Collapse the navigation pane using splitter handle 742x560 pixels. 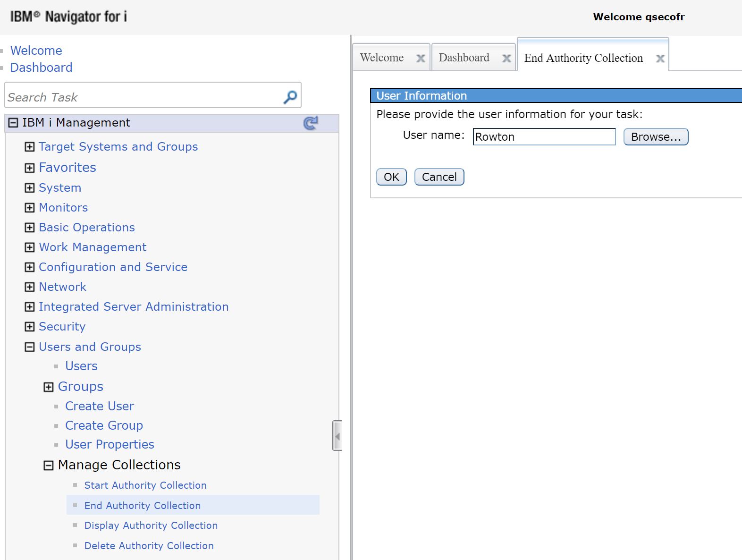(337, 436)
